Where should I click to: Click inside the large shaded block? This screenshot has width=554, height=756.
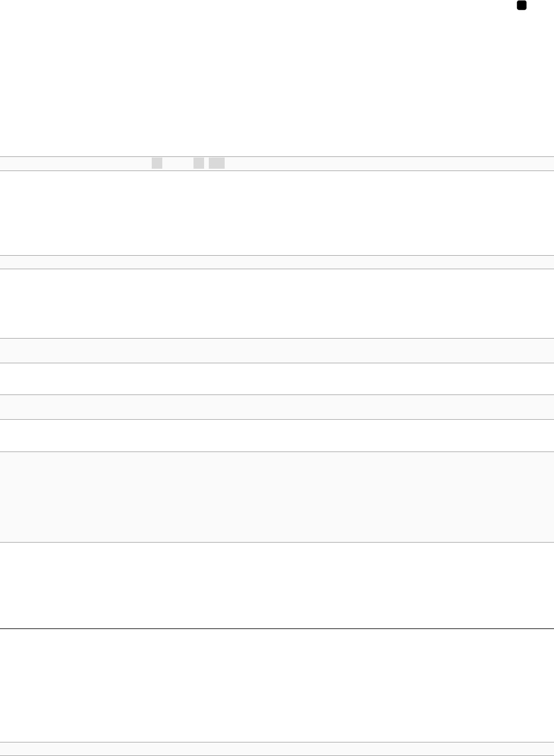pyautogui.click(x=277, y=497)
